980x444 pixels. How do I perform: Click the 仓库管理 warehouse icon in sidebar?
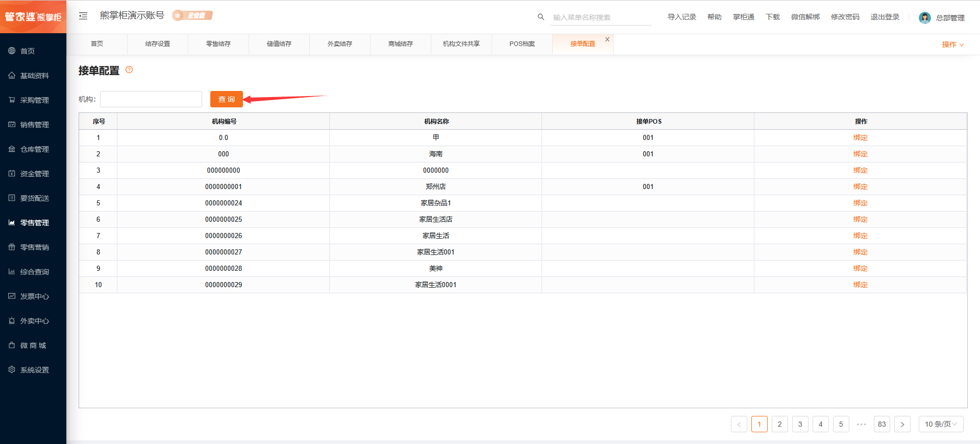[x=12, y=149]
